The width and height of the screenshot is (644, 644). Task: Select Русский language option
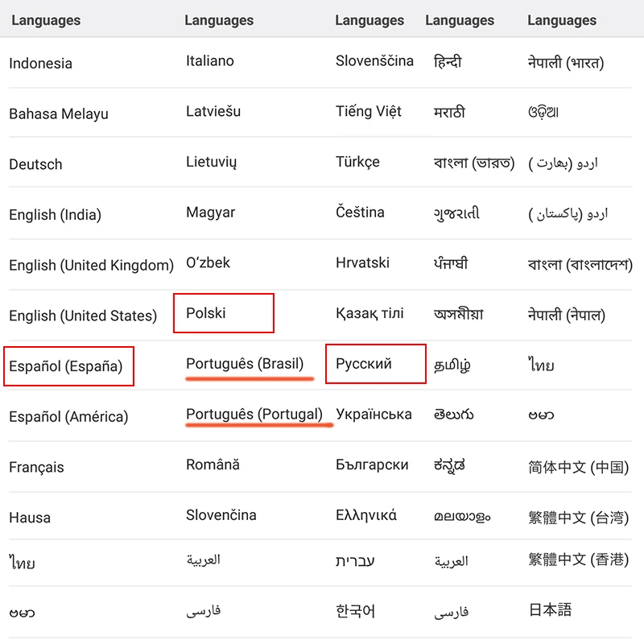click(364, 364)
